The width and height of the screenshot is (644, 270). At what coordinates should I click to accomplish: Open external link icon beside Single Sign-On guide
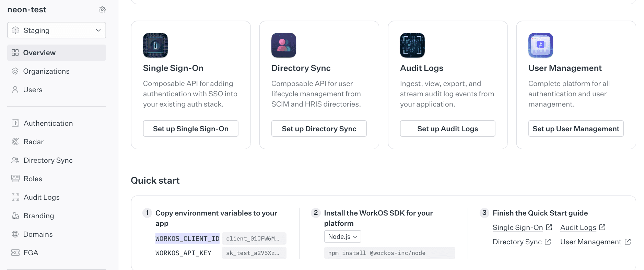[549, 227]
